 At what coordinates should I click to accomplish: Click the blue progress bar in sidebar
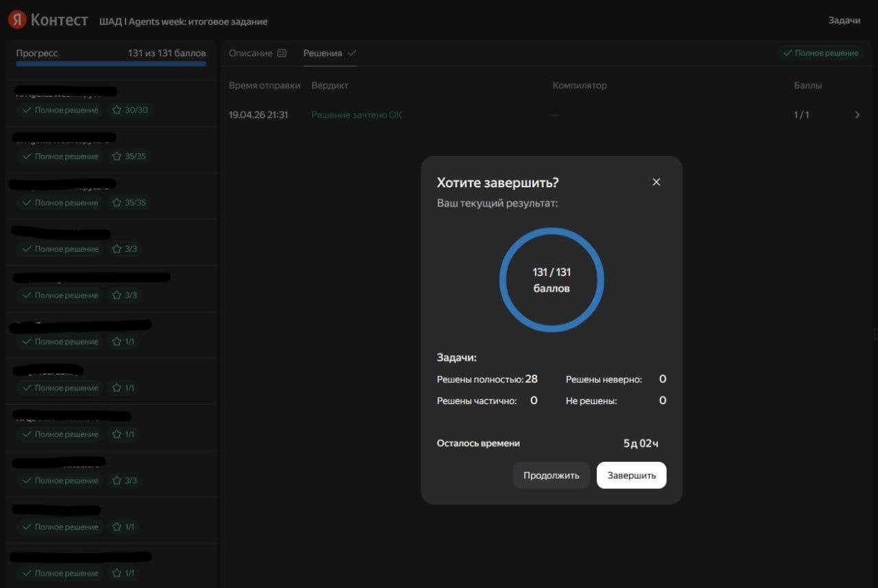(111, 64)
